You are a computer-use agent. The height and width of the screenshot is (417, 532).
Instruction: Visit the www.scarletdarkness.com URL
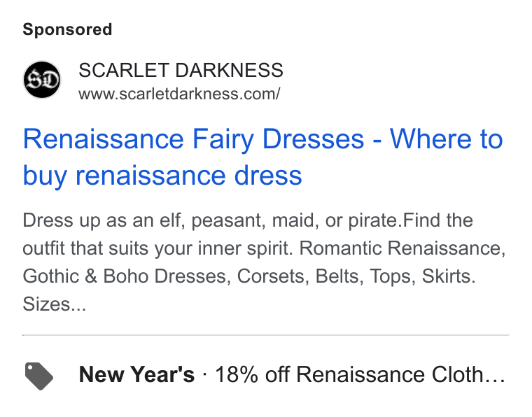click(179, 94)
